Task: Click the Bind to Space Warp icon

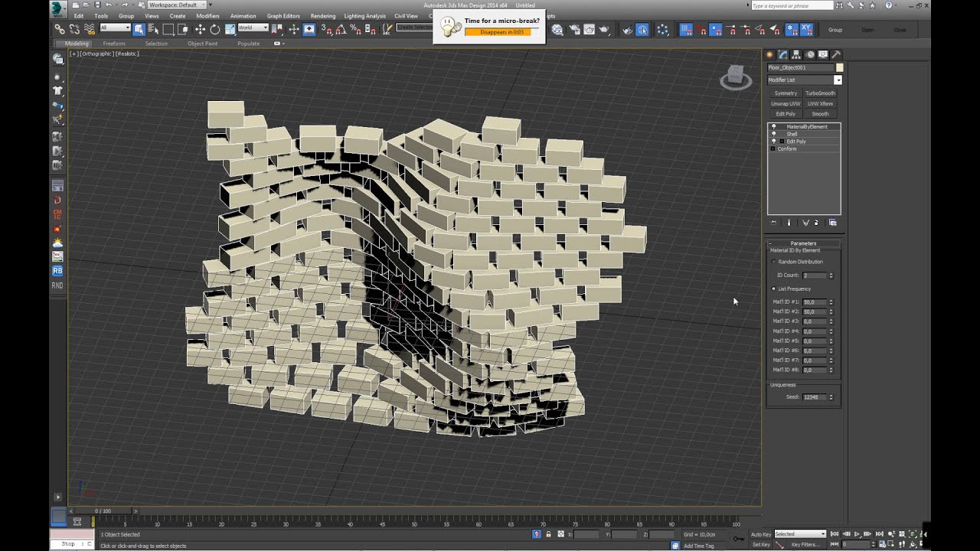Action: 89,29
